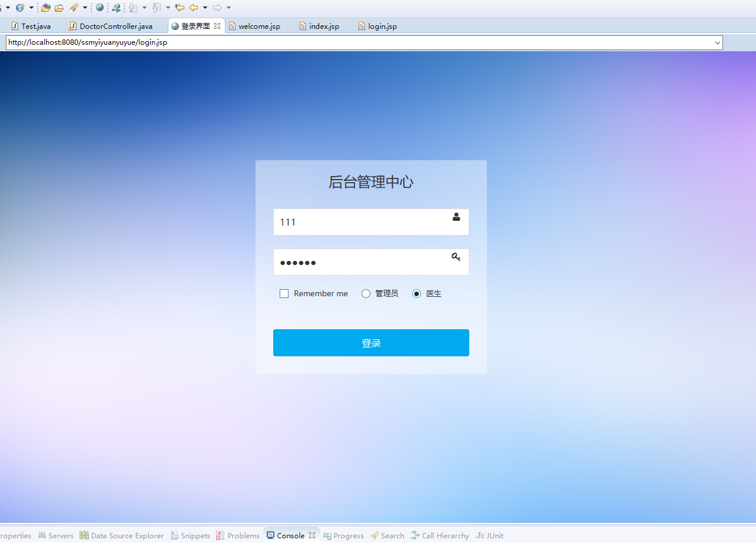Open the JUnit view

[495, 535]
